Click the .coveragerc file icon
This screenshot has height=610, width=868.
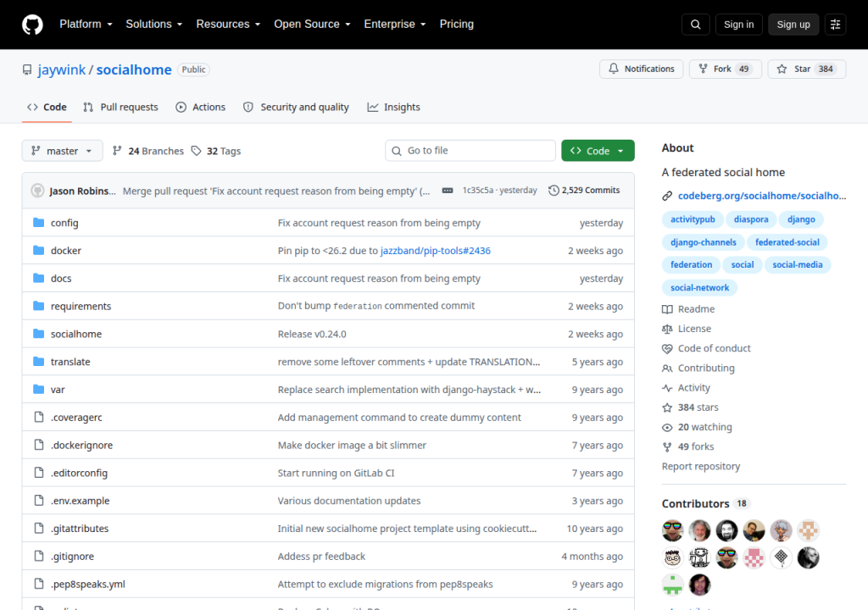coord(39,417)
